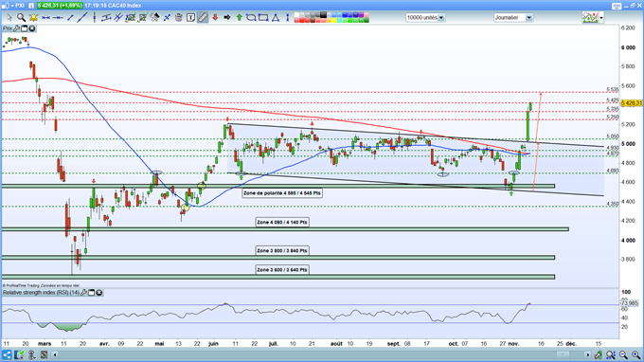
Task: Choose the text annotation tool
Action: point(190,17)
